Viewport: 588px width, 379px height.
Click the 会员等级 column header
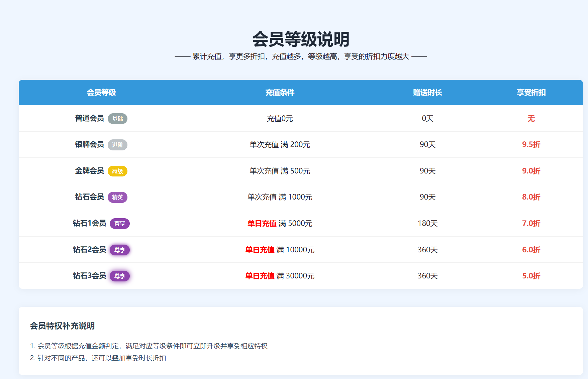(x=101, y=93)
